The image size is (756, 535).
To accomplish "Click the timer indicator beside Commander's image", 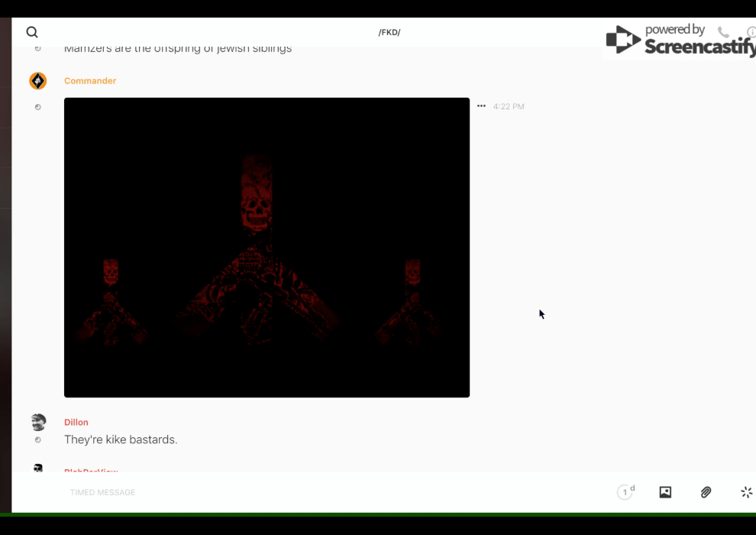I will coord(38,107).
